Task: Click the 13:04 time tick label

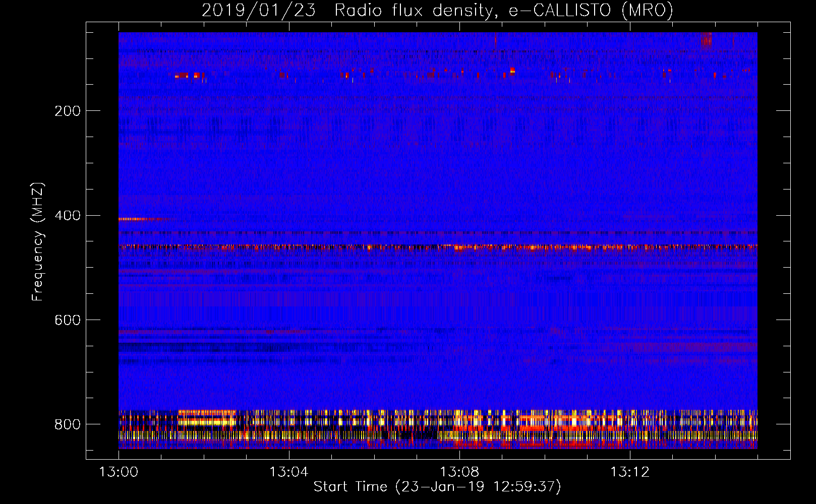Action: 289,472
